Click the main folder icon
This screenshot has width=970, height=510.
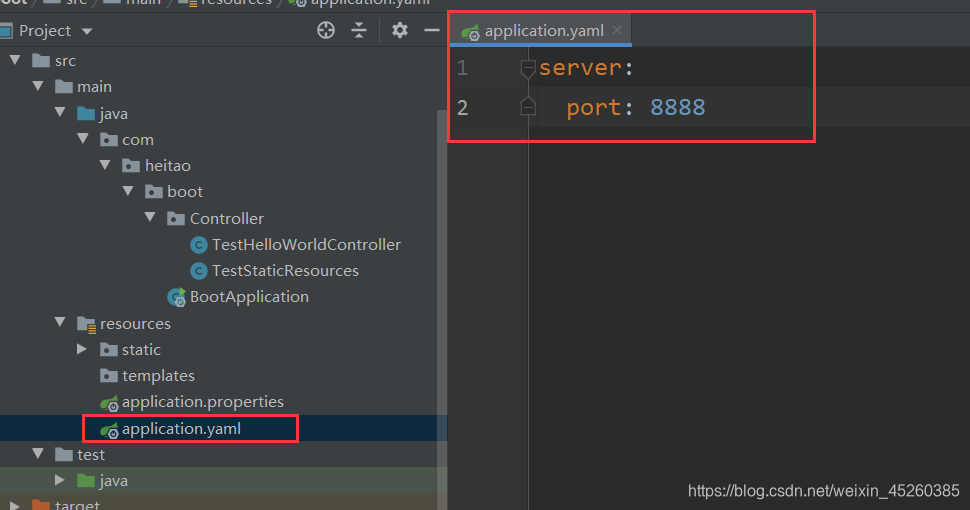[x=64, y=87]
